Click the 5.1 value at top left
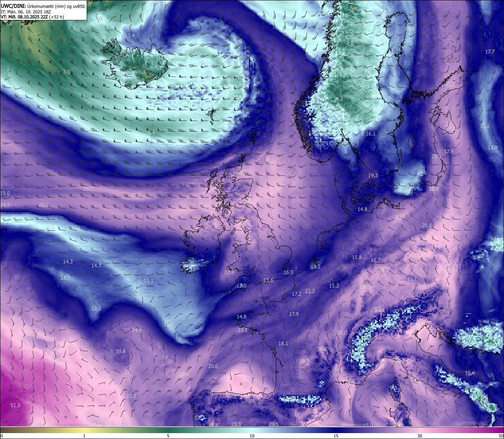This screenshot has height=439, width=504. click(9, 24)
